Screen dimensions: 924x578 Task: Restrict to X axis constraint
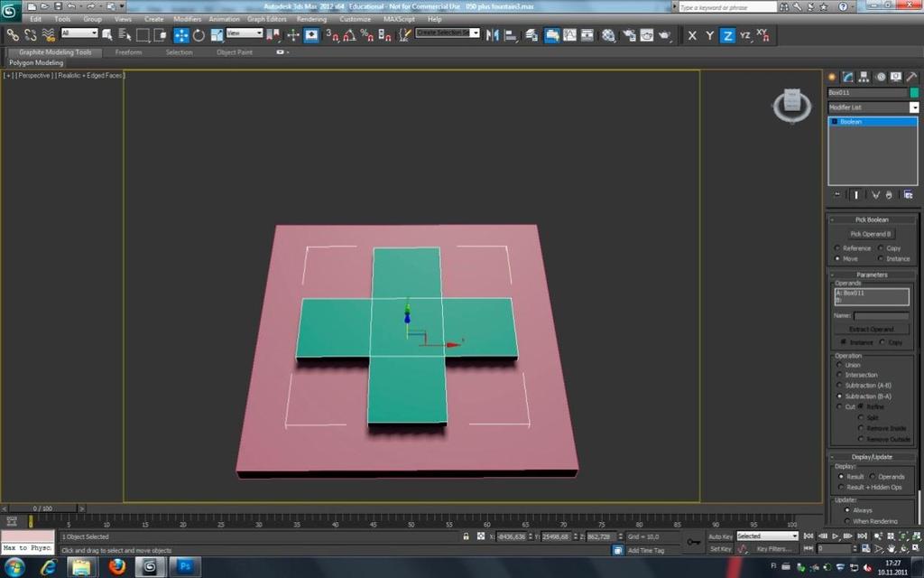(692, 35)
